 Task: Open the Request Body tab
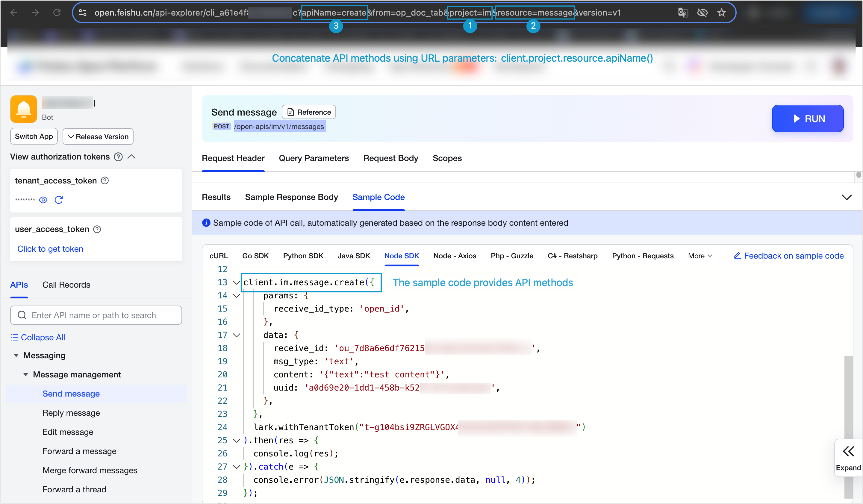click(x=391, y=158)
